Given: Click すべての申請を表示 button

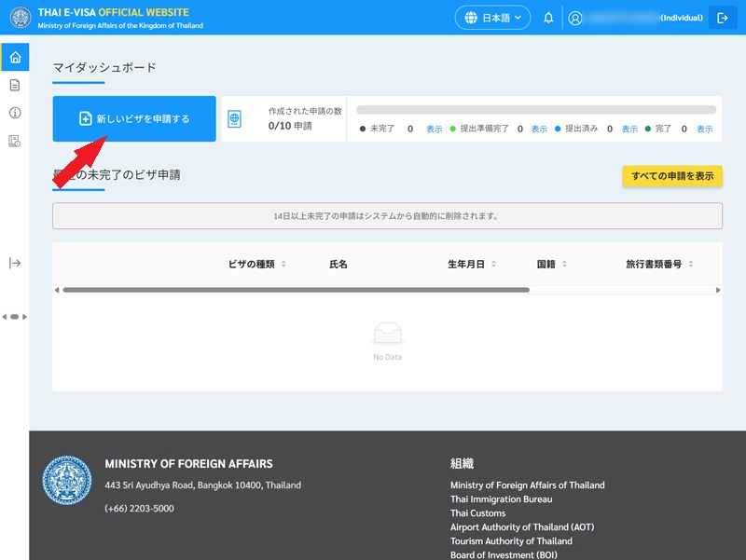Looking at the screenshot, I should 672,176.
